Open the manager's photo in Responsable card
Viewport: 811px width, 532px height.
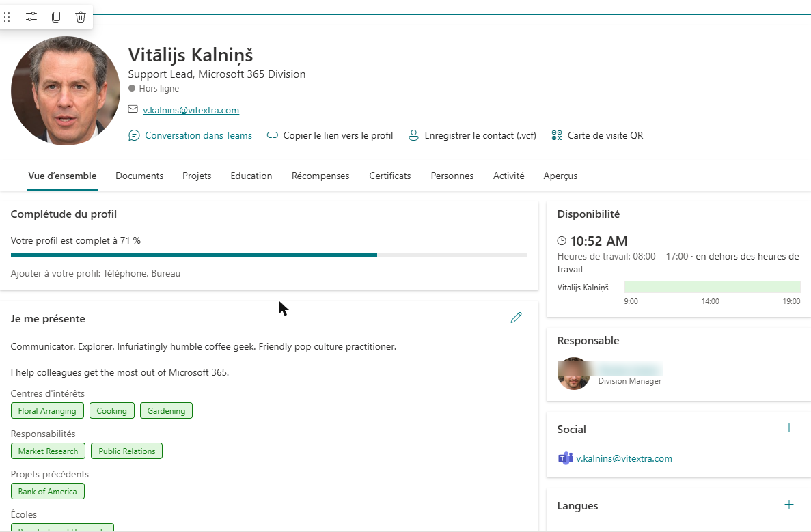(x=574, y=374)
